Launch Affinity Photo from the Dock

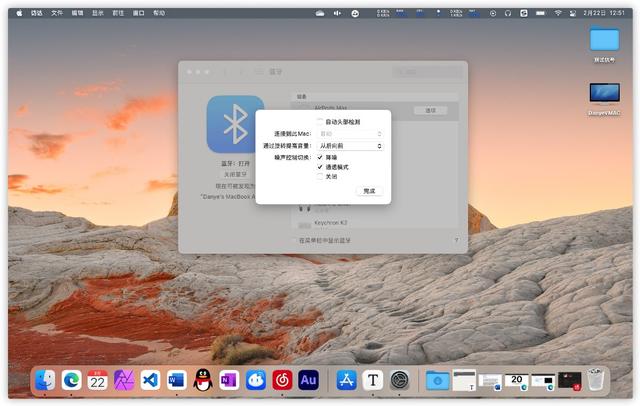tap(124, 380)
